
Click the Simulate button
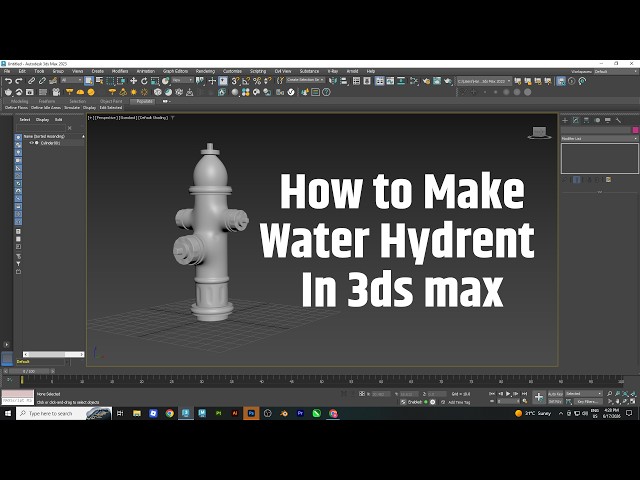pyautogui.click(x=72, y=108)
